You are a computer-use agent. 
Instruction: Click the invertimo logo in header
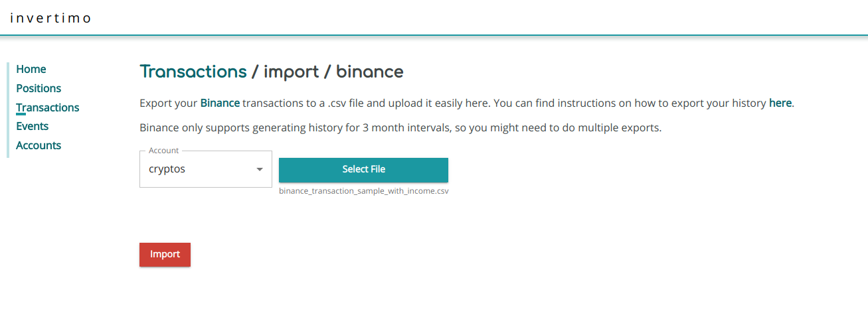[50, 18]
